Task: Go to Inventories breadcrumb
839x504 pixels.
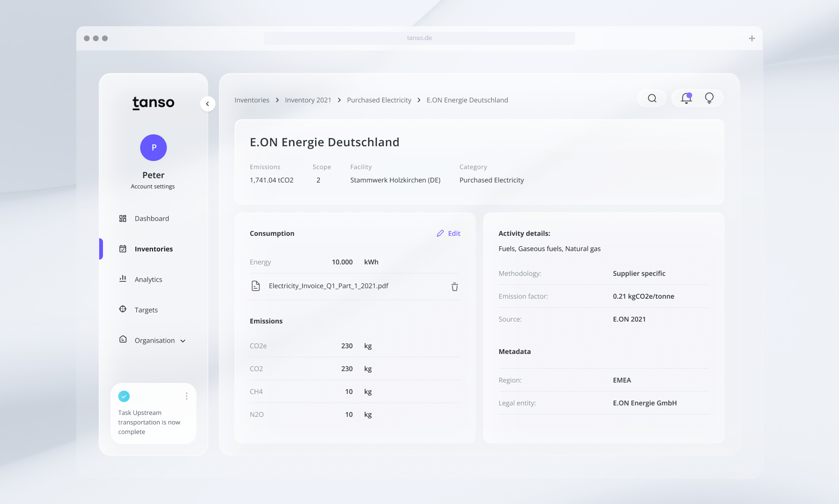Action: point(252,100)
